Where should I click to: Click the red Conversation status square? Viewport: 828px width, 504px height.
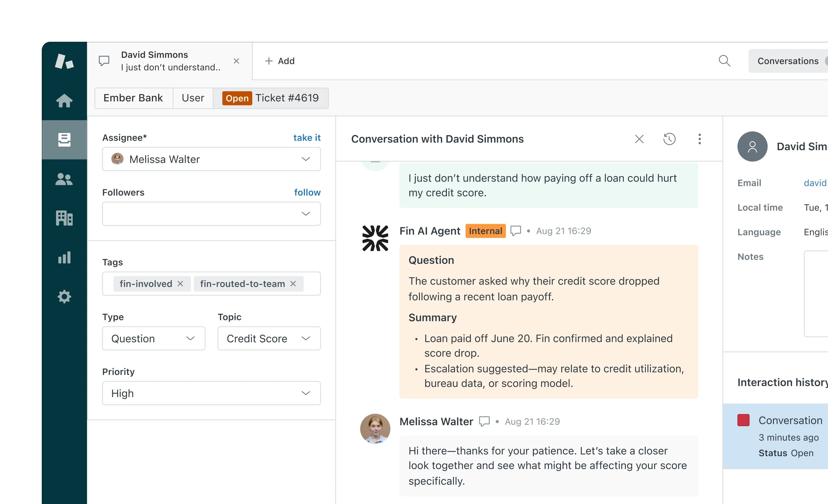click(743, 420)
